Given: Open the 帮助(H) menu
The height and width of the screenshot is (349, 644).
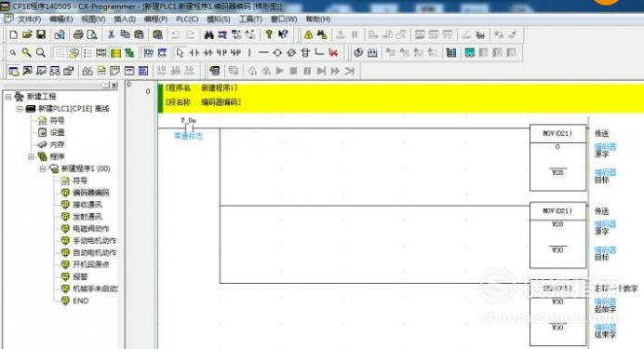Looking at the screenshot, I should point(317,19).
